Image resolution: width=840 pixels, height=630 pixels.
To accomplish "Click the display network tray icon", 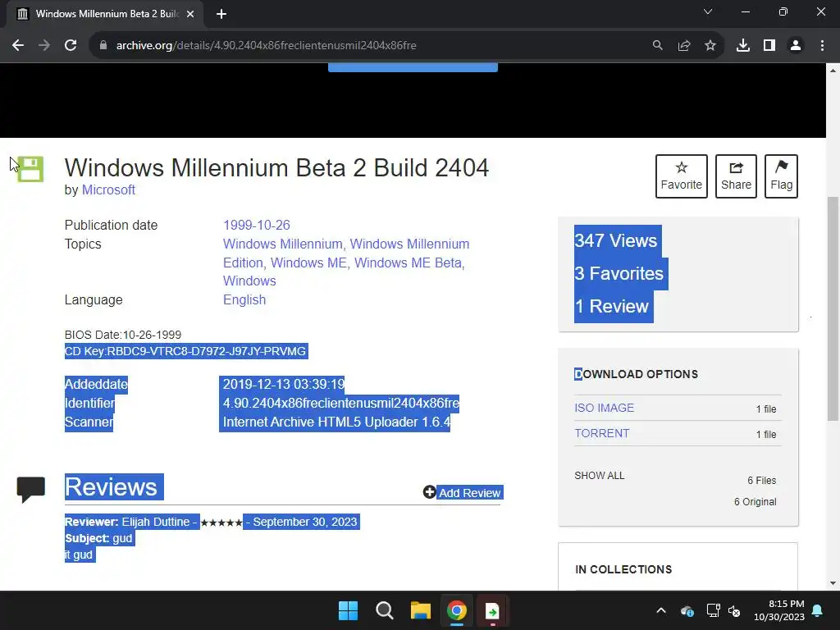I will [713, 610].
